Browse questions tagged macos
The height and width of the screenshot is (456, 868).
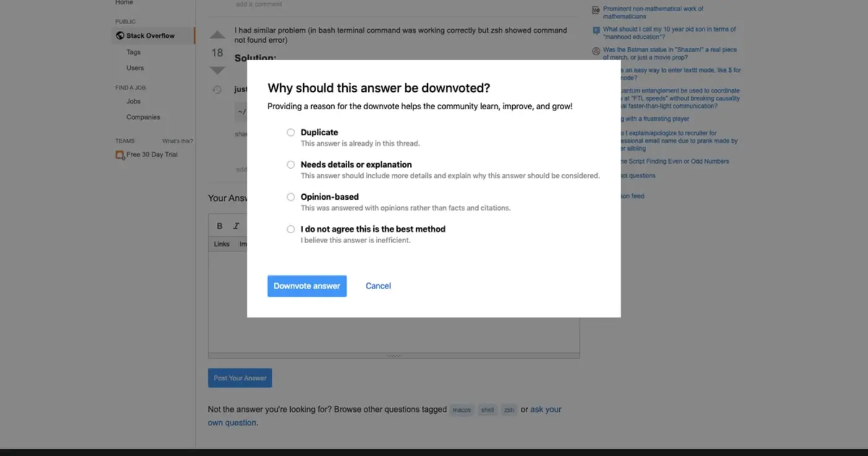pos(461,410)
